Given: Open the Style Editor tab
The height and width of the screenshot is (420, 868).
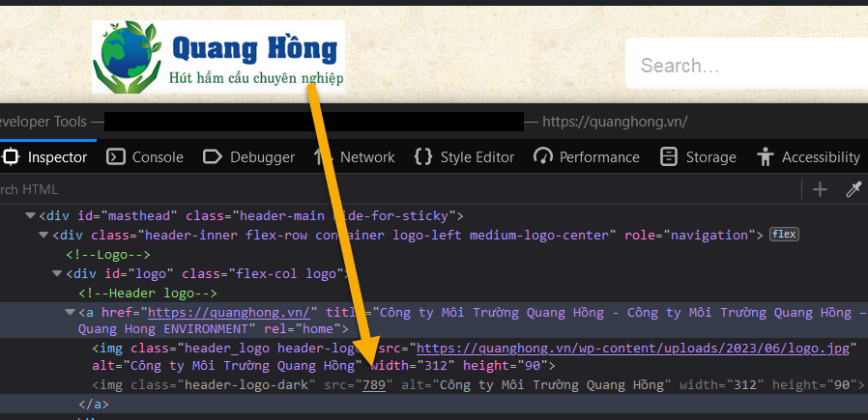Looking at the screenshot, I should [x=464, y=157].
